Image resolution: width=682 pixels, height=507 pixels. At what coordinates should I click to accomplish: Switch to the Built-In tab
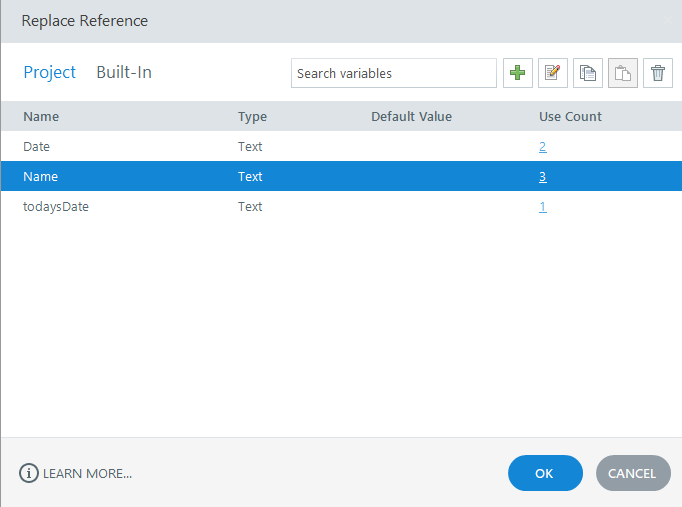[124, 72]
